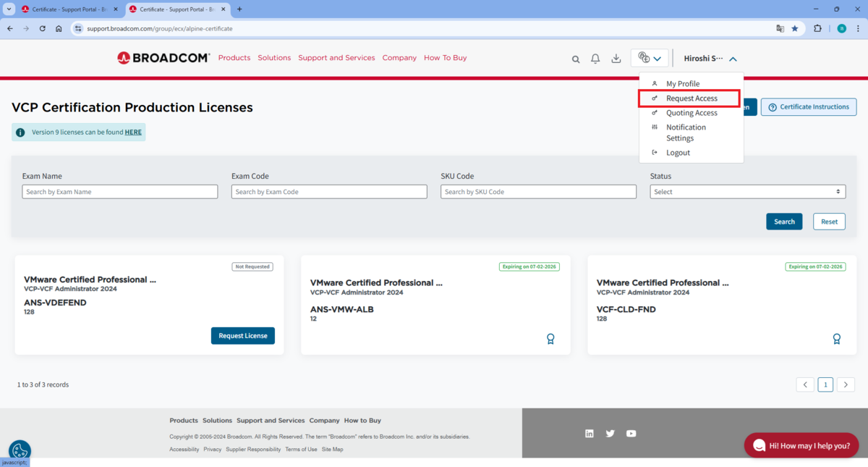The image size is (868, 467).
Task: Click the VCF-CLD-FND expiring badge
Action: 816,266
